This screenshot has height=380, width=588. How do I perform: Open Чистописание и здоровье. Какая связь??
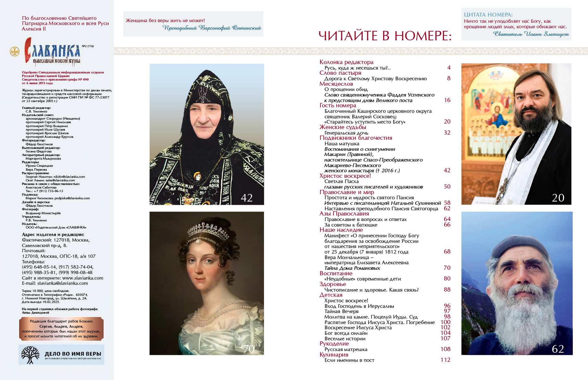[371, 290]
